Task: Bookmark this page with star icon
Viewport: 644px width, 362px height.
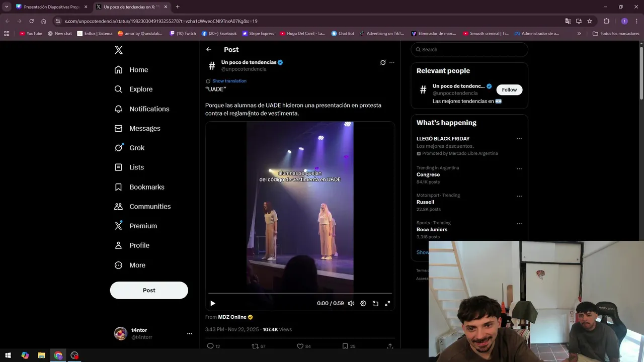Action: point(590,21)
